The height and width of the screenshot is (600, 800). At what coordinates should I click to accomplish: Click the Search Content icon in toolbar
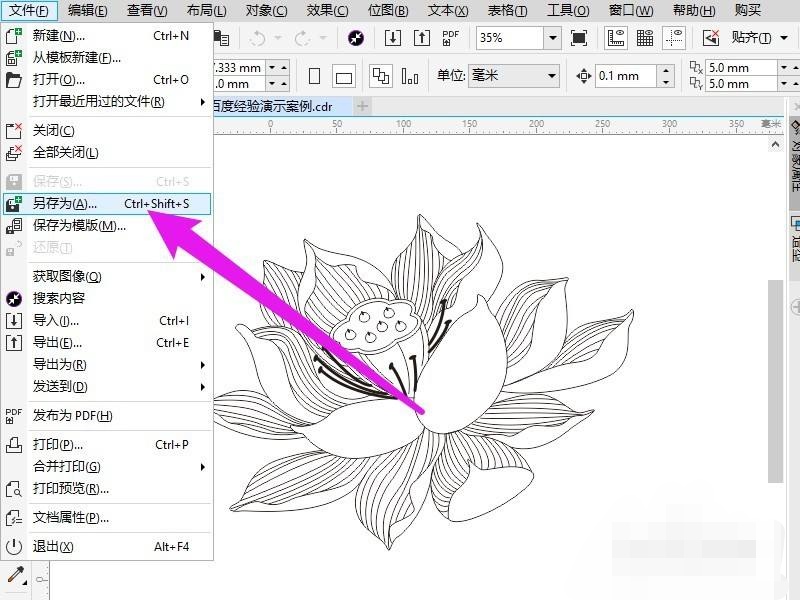coord(356,38)
